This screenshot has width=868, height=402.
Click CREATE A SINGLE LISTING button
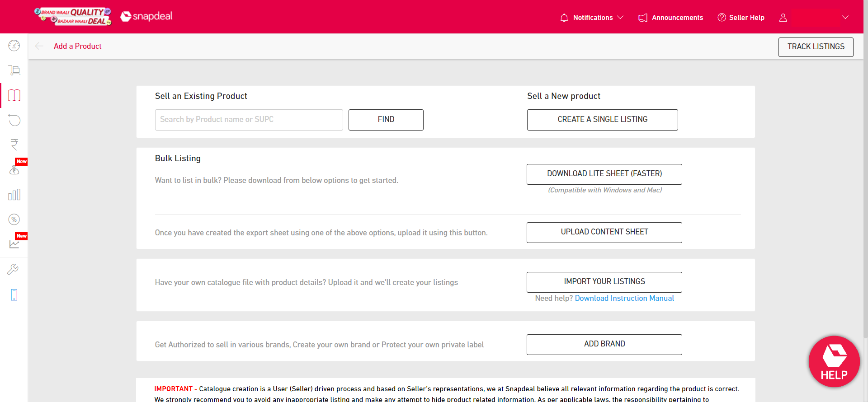click(603, 120)
